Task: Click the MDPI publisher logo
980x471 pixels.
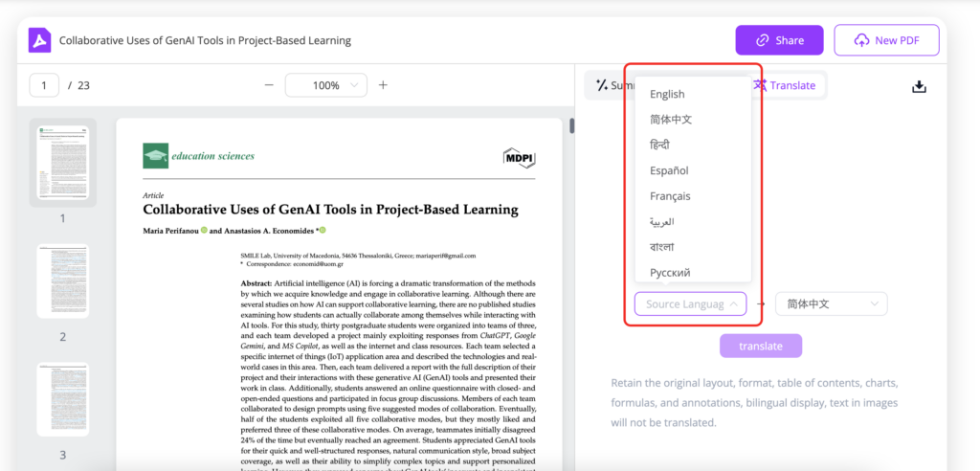Action: coord(520,158)
